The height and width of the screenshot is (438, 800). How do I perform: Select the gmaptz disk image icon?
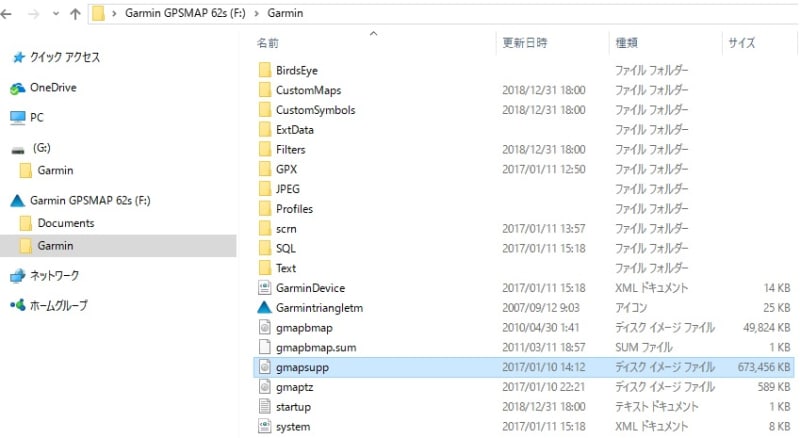(x=264, y=387)
